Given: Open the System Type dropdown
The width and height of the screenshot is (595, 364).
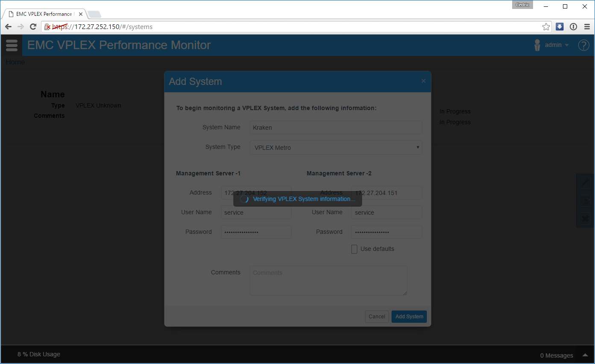Looking at the screenshot, I should pos(336,148).
